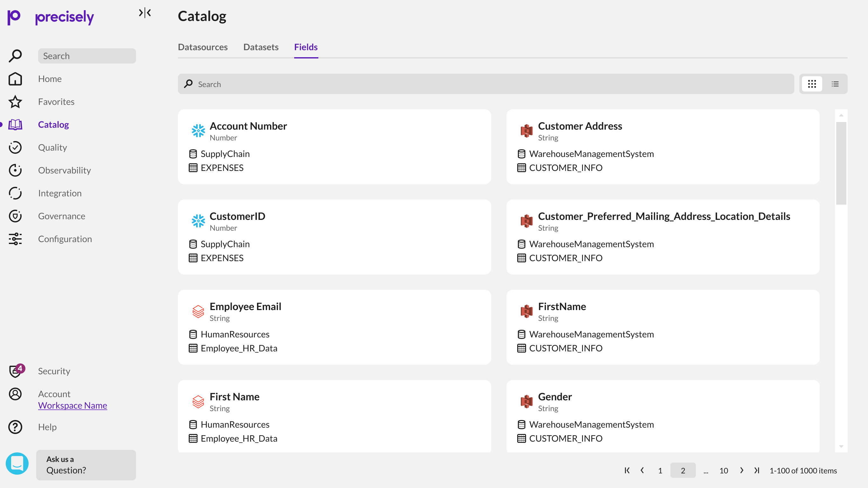The image size is (868, 488).
Task: Go to page 1
Action: [660, 471]
